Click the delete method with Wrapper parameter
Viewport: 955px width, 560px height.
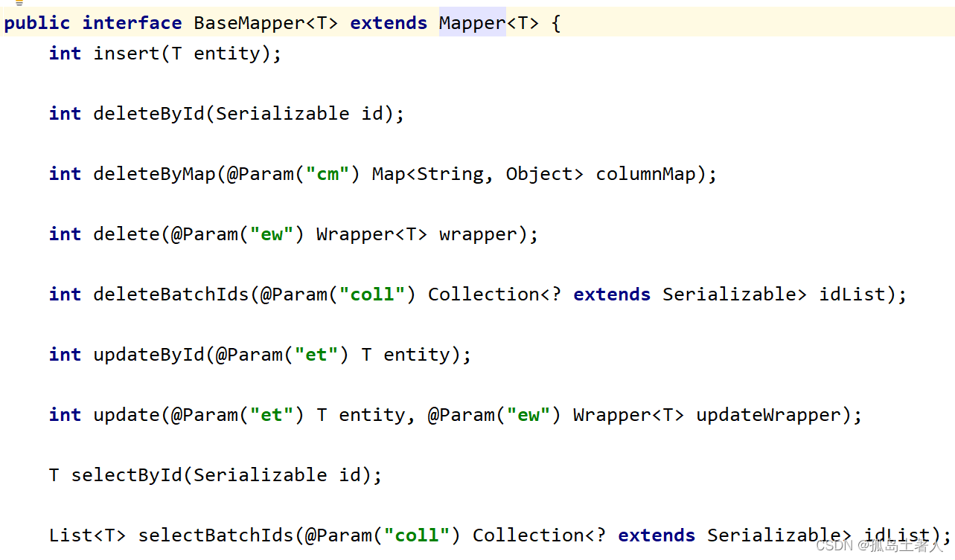[127, 234]
